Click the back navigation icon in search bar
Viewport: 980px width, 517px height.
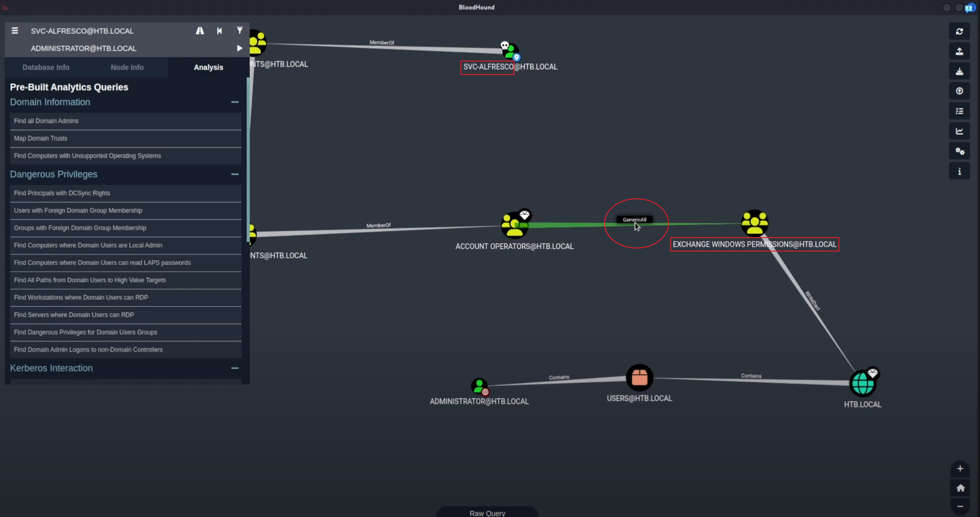(220, 31)
